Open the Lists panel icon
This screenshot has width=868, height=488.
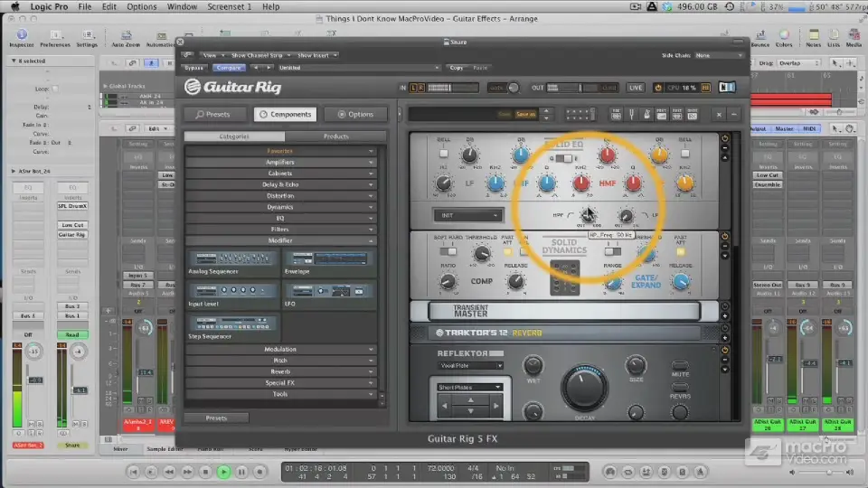click(x=833, y=38)
